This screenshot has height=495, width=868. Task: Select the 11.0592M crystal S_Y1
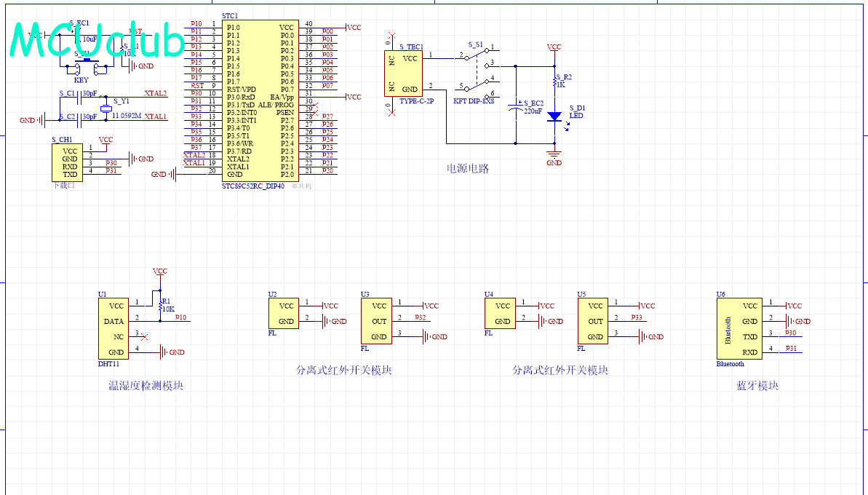tap(106, 108)
